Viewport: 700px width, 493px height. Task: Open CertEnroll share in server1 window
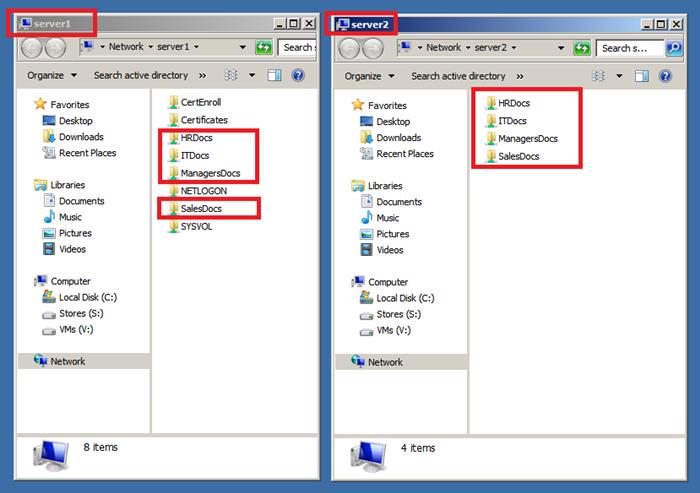[x=195, y=102]
